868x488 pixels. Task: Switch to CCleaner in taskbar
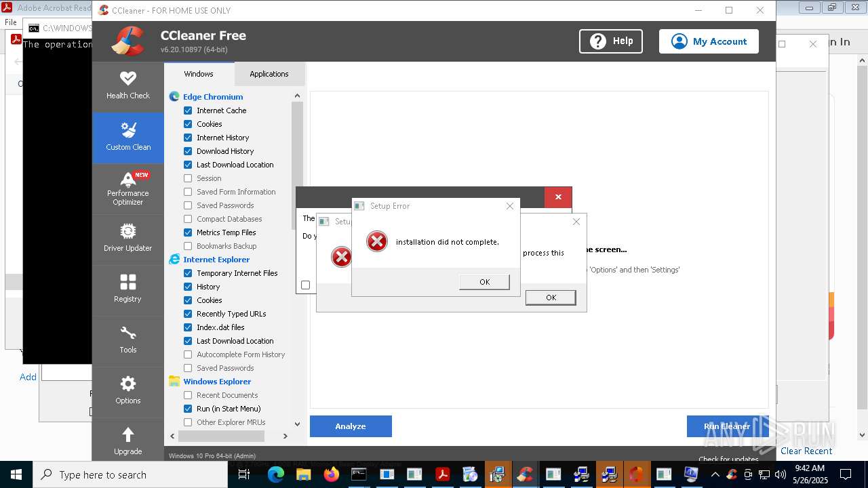pyautogui.click(x=525, y=474)
